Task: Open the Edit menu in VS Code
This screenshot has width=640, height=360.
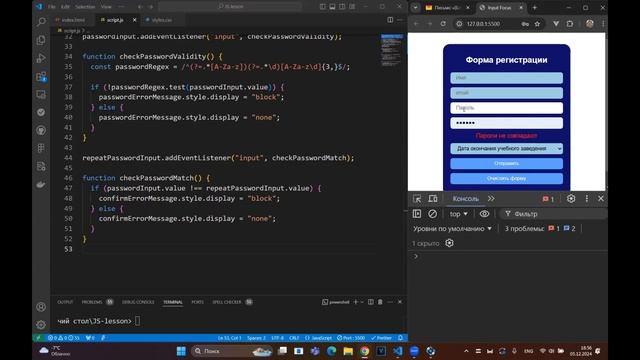Action: coord(65,7)
